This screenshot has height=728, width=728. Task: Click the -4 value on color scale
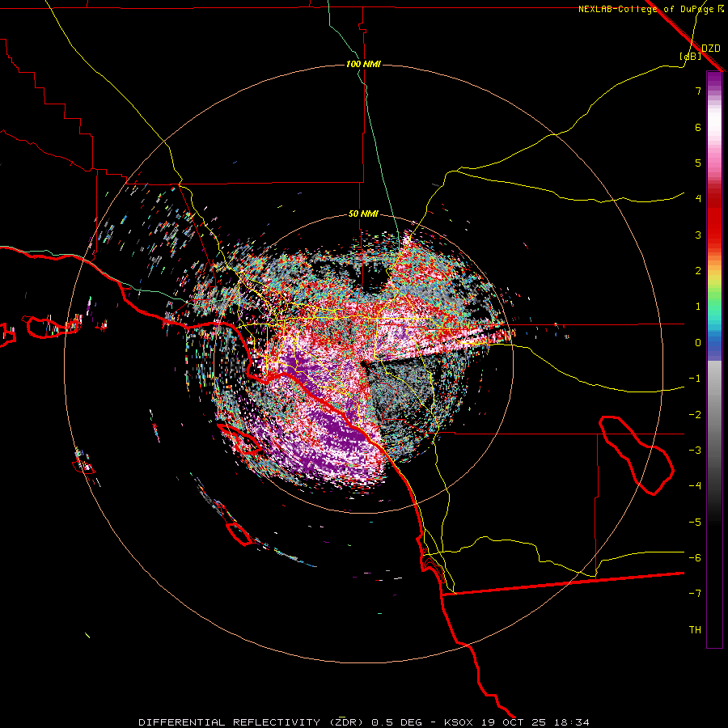(695, 485)
